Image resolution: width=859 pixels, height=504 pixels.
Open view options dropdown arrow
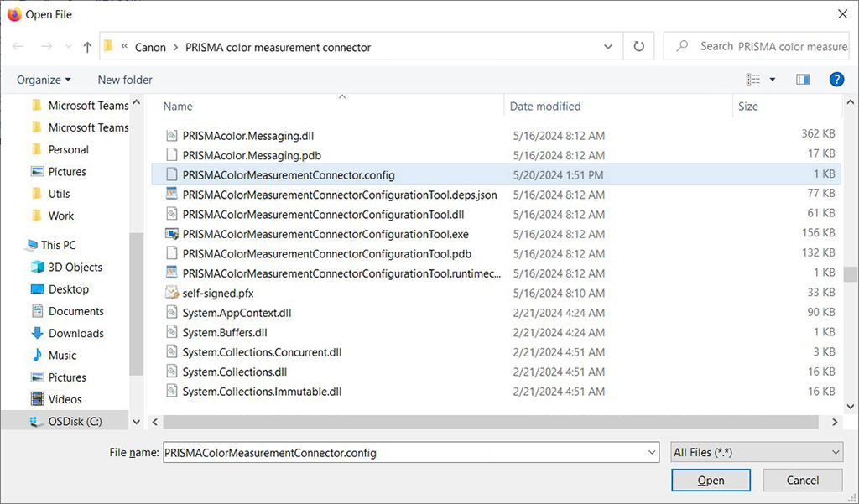773,80
